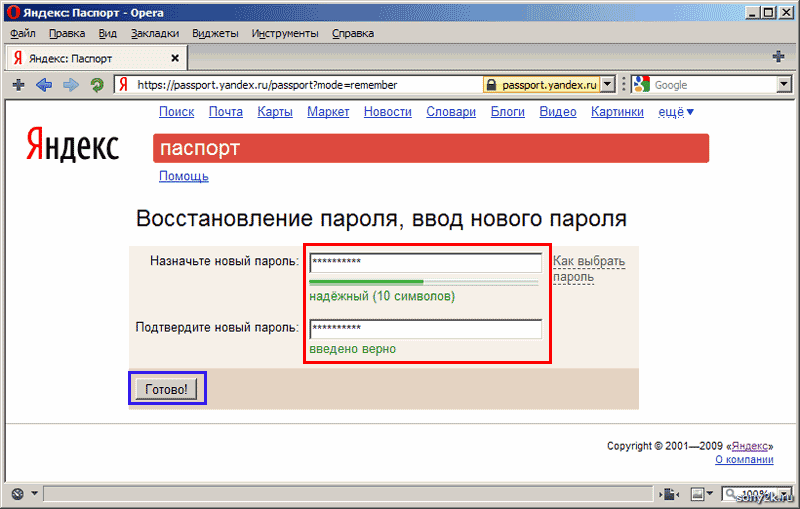Click the Яндекс logo
Screen dimensions: 800x509
pos(72,145)
